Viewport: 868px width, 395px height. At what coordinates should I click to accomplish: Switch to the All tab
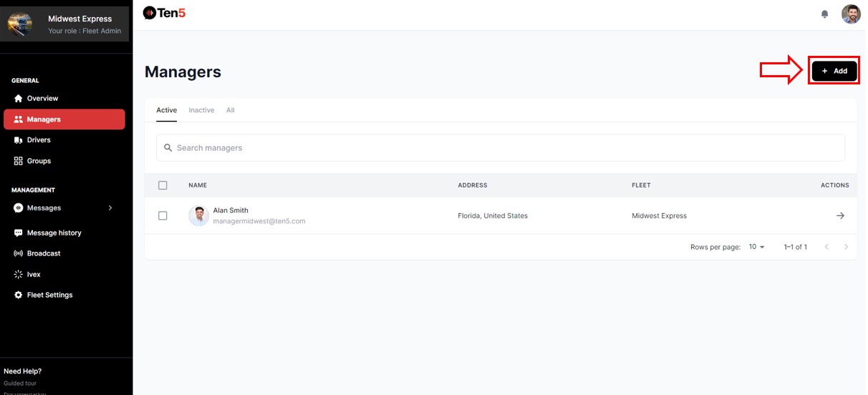click(x=230, y=110)
